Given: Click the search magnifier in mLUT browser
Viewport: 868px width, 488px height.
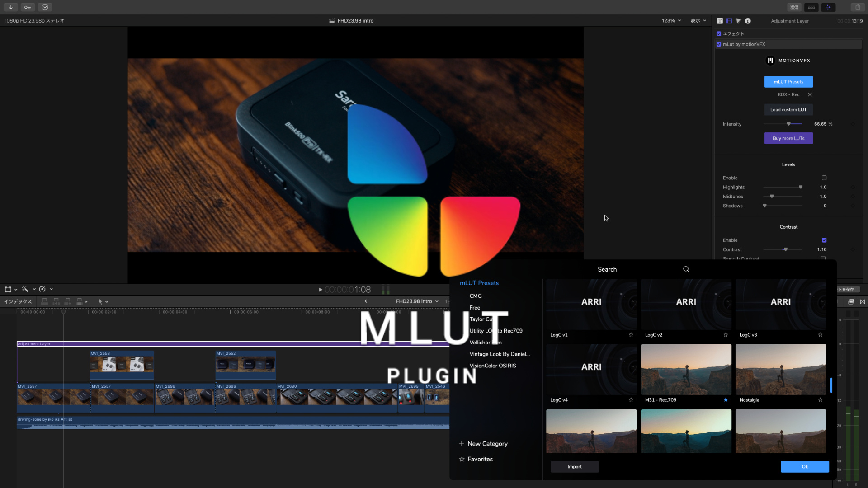Looking at the screenshot, I should pos(686,269).
